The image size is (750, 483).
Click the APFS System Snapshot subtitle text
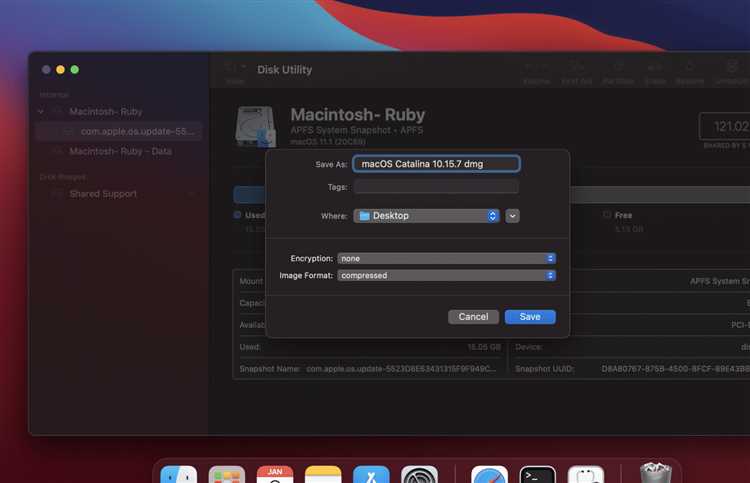tap(357, 130)
